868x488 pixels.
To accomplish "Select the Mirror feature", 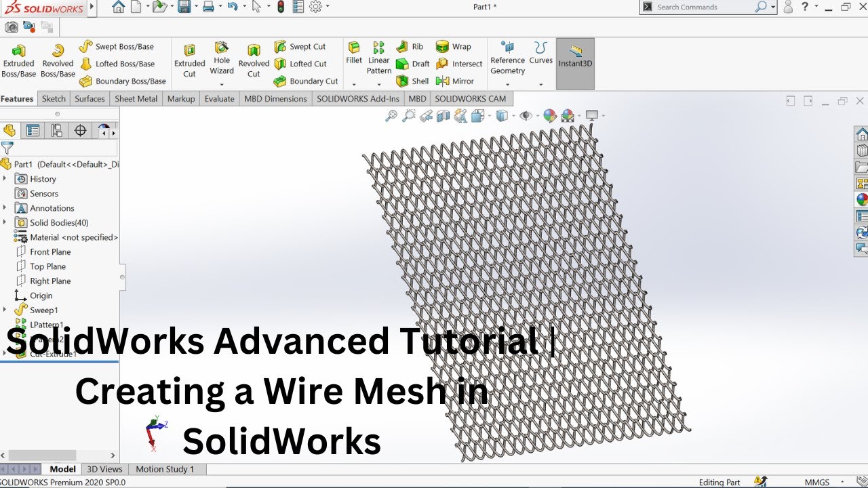I will (x=455, y=81).
